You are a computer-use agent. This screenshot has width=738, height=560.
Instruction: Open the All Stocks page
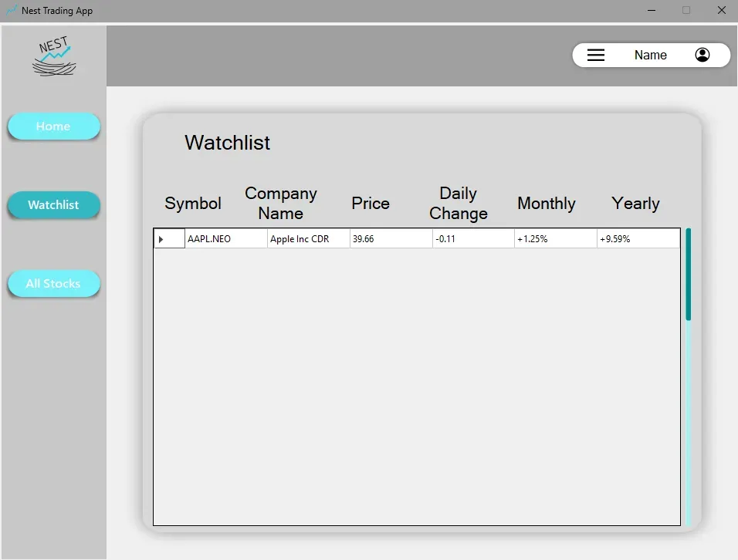pos(54,284)
